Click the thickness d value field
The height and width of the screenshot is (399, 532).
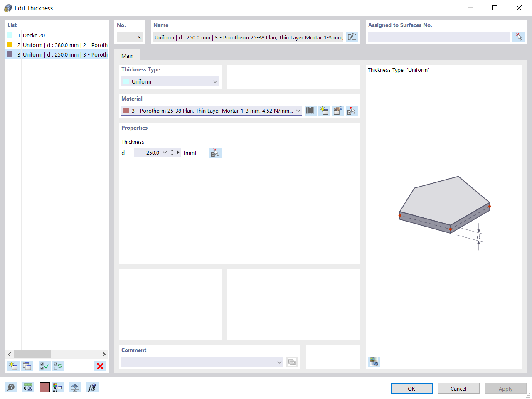click(148, 153)
